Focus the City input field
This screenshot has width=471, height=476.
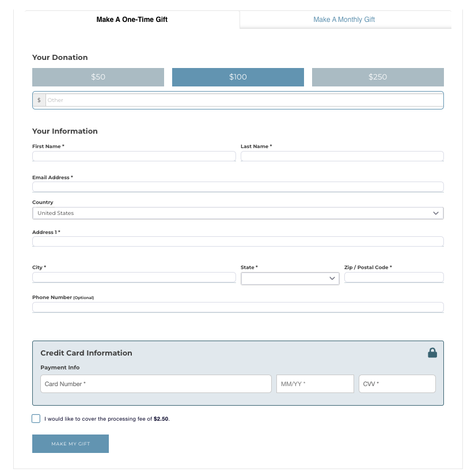pos(134,278)
